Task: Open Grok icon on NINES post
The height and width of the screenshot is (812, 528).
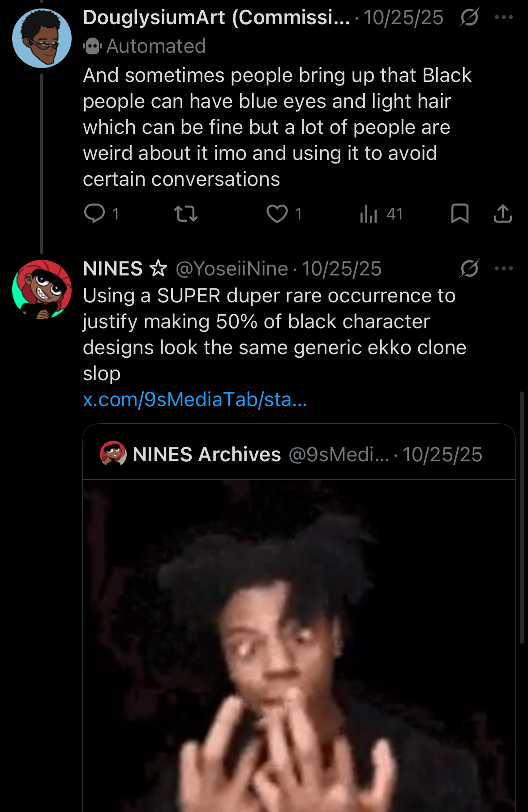Action: (469, 269)
